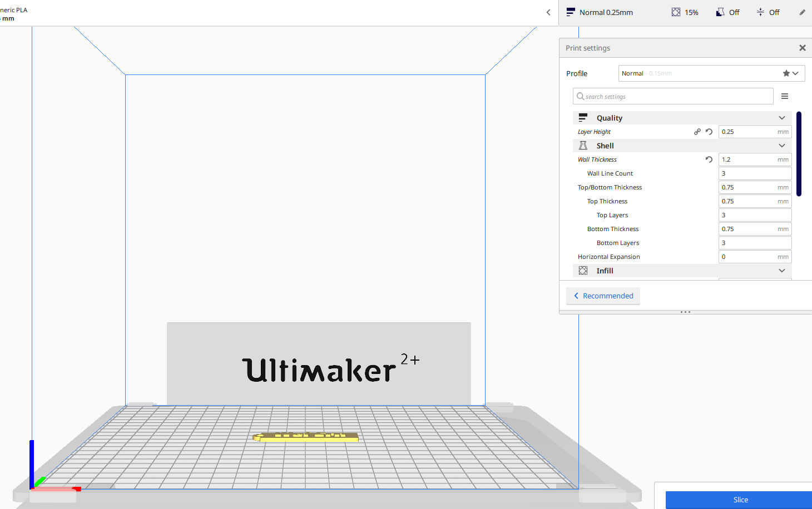Close the Print settings panel

(803, 48)
